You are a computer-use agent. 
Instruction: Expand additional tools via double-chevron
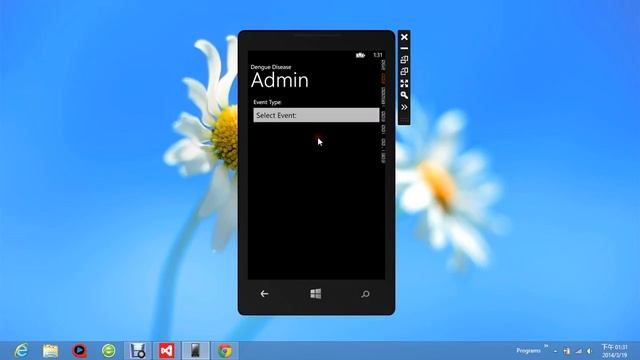[x=404, y=107]
